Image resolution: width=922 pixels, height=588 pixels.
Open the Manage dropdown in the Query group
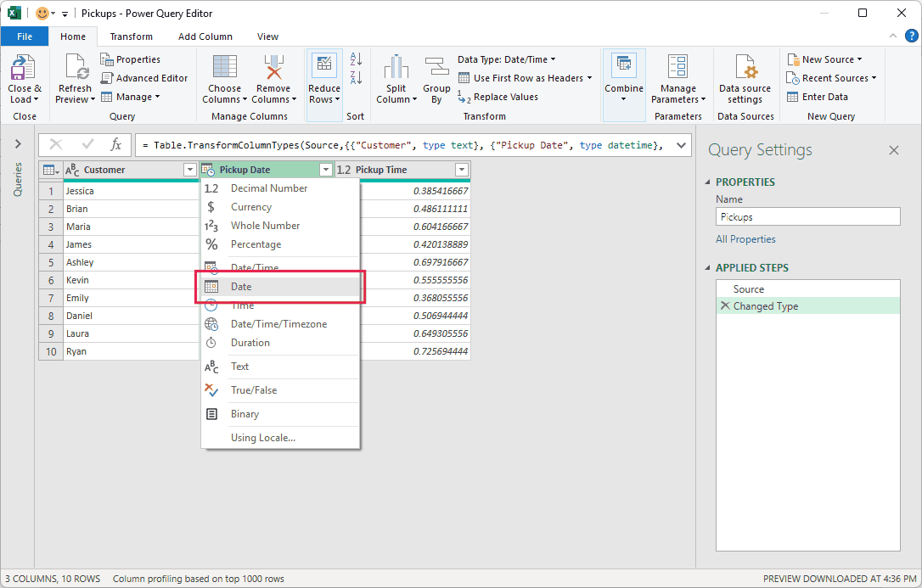coord(131,97)
